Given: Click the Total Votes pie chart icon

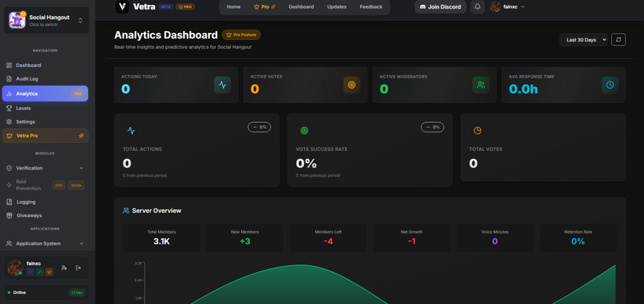Looking at the screenshot, I should tap(477, 130).
